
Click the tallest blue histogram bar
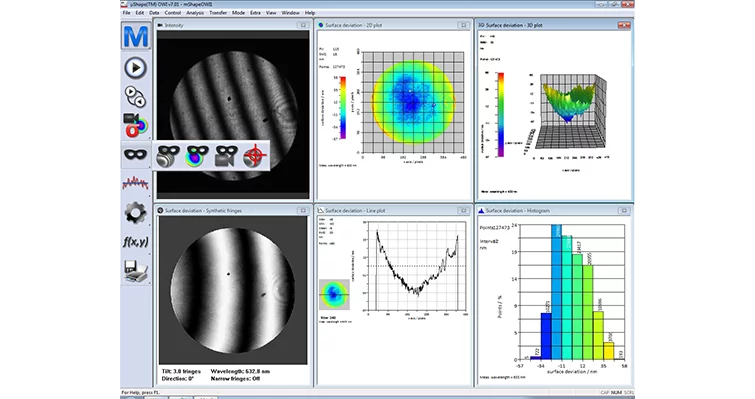click(x=557, y=292)
